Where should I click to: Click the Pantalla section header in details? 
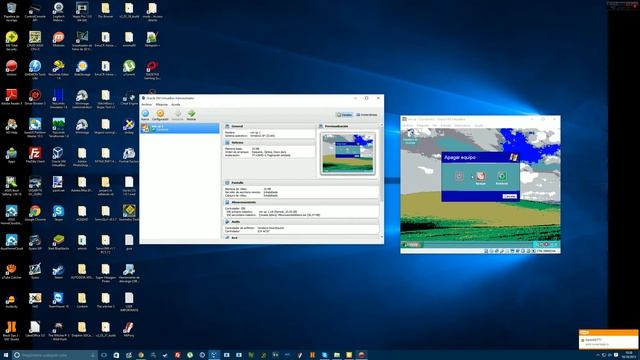click(301, 183)
